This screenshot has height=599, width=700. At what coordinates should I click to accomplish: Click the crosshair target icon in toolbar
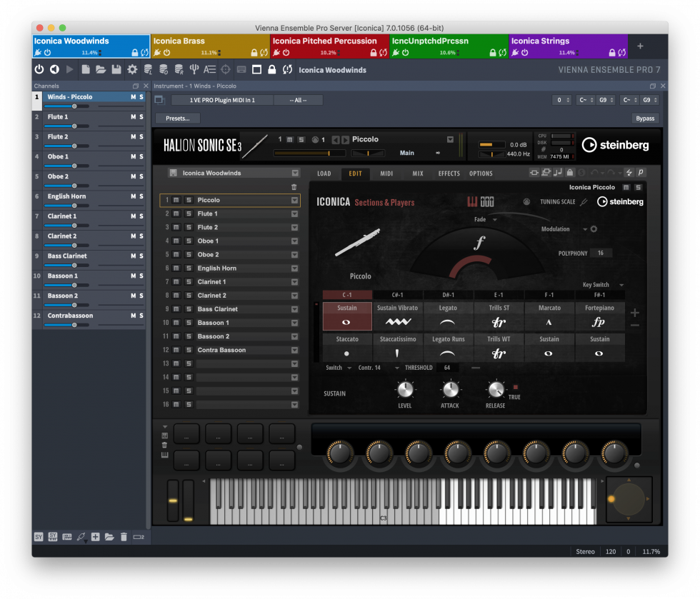tap(226, 69)
